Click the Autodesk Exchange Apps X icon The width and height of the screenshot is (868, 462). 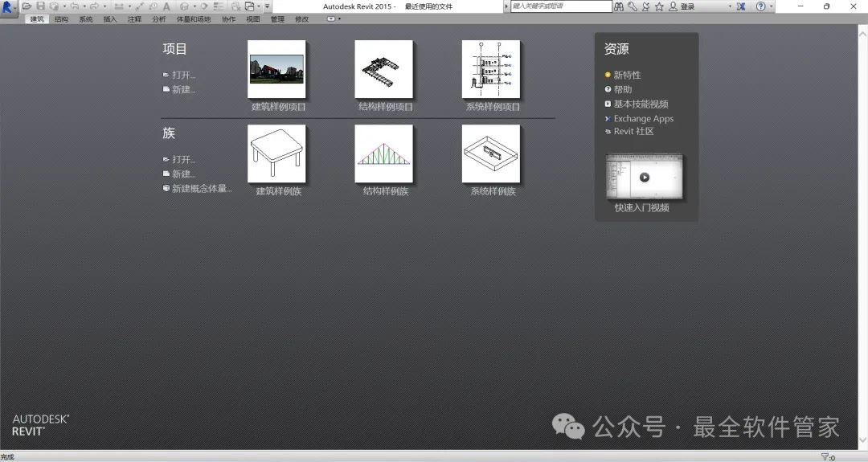(x=741, y=6)
